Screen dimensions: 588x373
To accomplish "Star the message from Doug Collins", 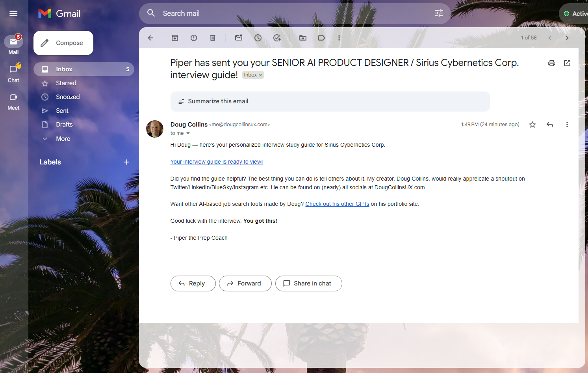I will tap(532, 125).
